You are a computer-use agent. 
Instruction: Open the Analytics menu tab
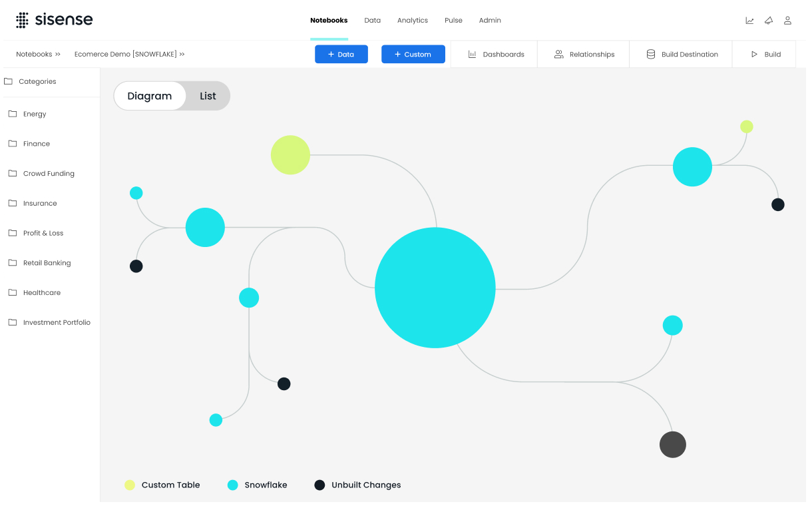coord(412,21)
